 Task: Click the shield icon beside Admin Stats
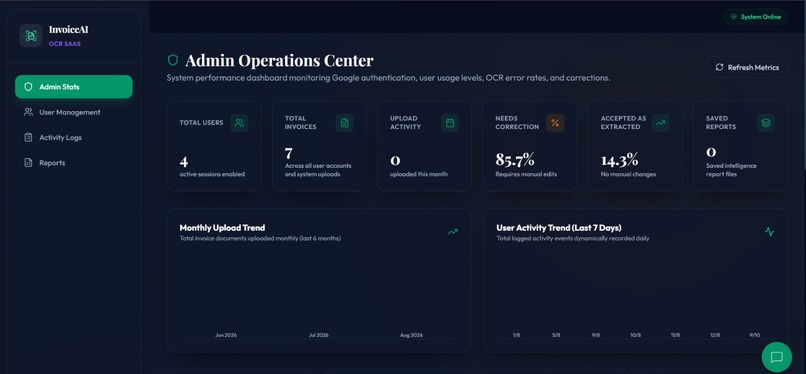tap(28, 87)
